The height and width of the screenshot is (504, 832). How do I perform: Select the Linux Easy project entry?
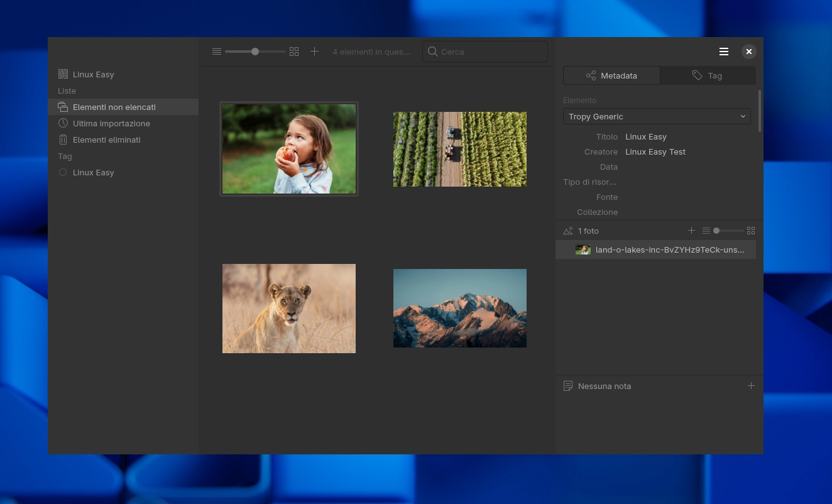[93, 74]
